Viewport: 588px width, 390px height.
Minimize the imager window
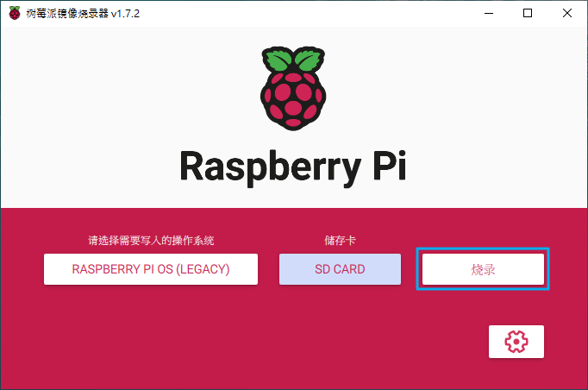[489, 13]
